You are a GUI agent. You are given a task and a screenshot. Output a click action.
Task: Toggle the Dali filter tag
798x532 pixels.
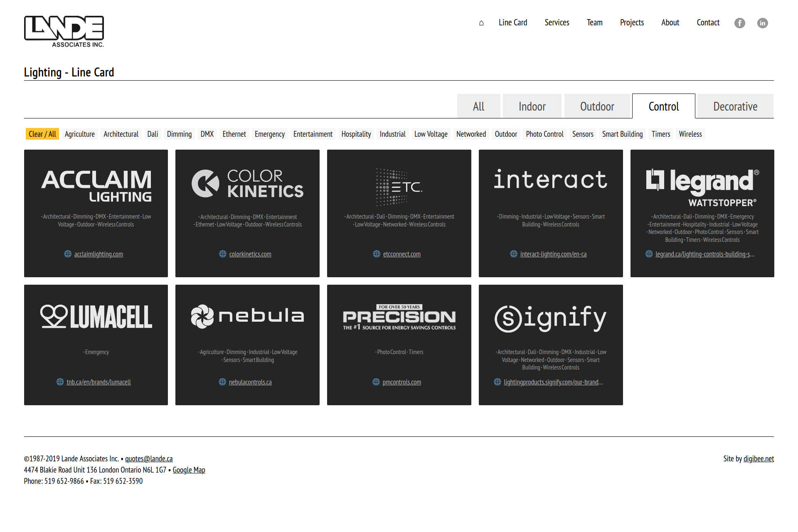pyautogui.click(x=153, y=134)
